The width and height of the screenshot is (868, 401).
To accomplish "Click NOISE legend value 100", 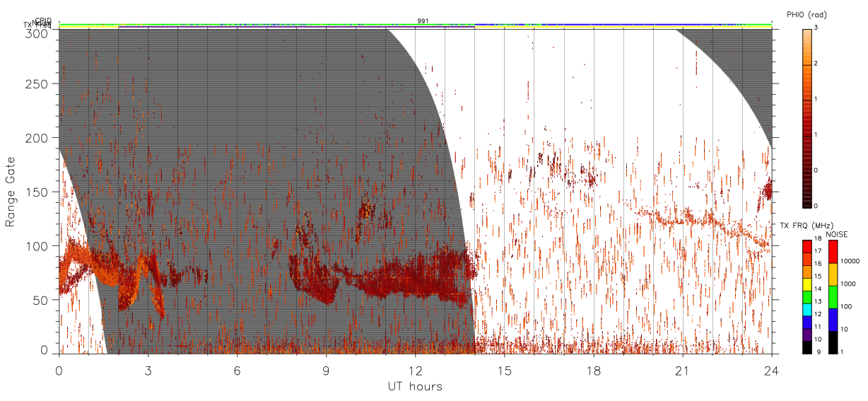I will (847, 306).
